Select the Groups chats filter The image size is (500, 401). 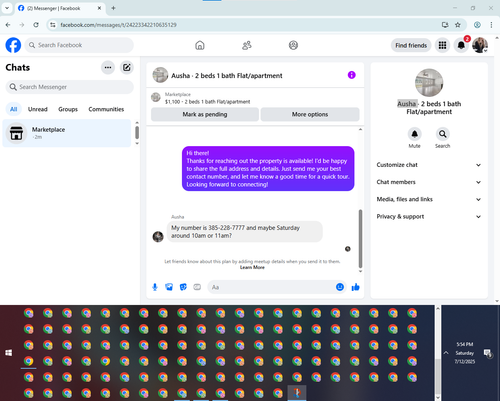tap(68, 109)
